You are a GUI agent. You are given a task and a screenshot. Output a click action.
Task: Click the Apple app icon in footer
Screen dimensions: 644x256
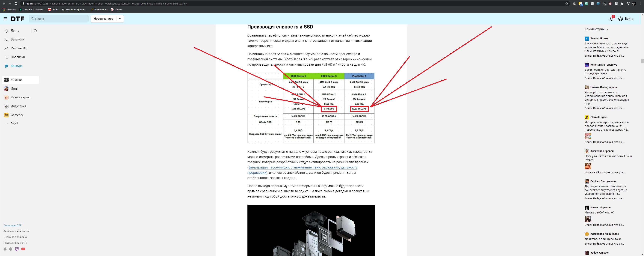tap(5, 249)
